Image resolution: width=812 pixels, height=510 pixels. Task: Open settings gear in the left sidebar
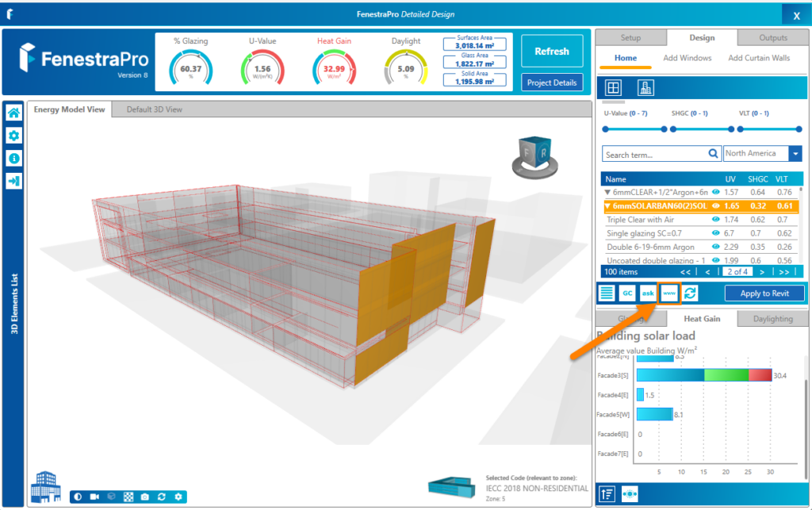14,136
